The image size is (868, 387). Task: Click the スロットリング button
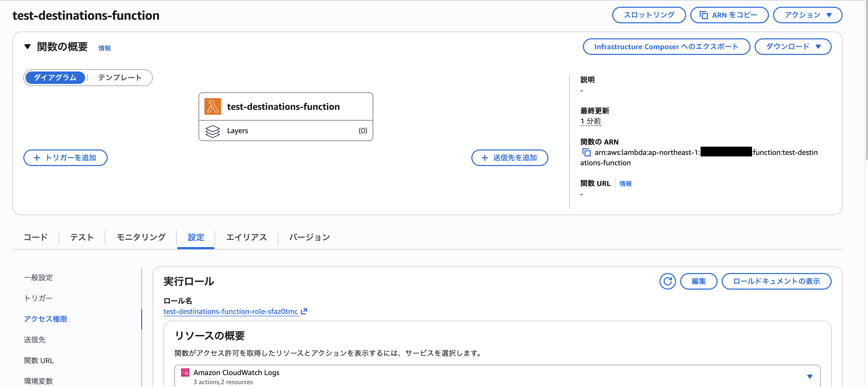point(649,15)
